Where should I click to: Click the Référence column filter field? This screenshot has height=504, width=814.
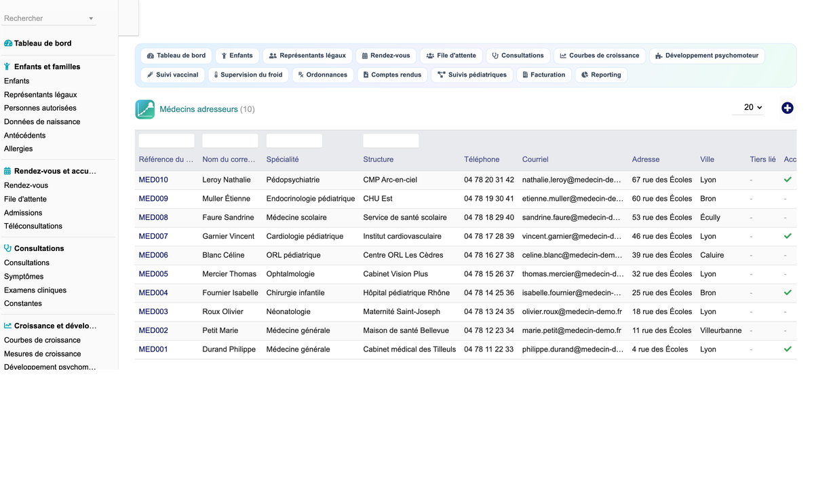click(166, 140)
